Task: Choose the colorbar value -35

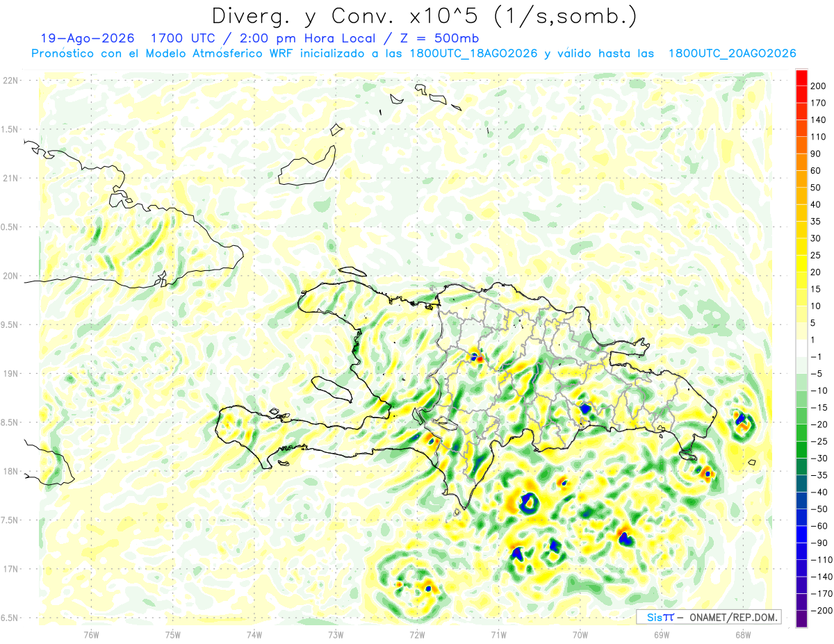Action: [820, 476]
